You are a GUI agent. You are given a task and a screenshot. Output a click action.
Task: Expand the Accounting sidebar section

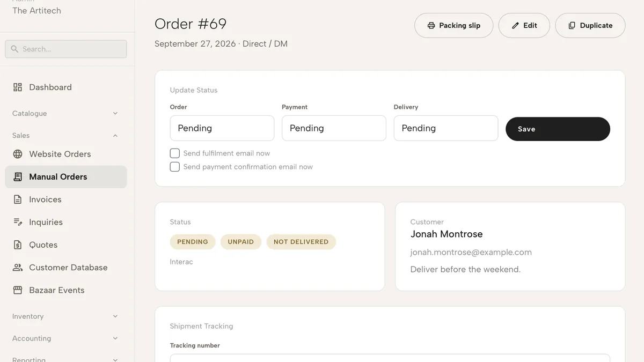66,338
